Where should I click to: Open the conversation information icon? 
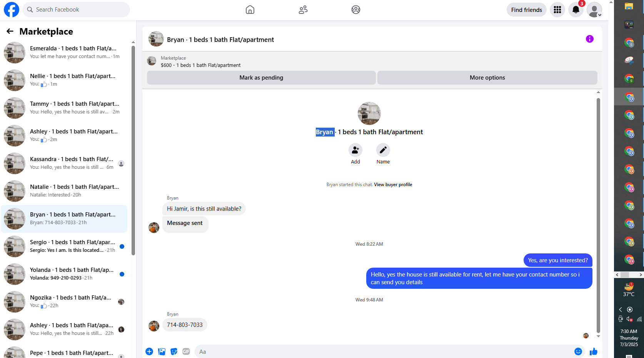[590, 39]
